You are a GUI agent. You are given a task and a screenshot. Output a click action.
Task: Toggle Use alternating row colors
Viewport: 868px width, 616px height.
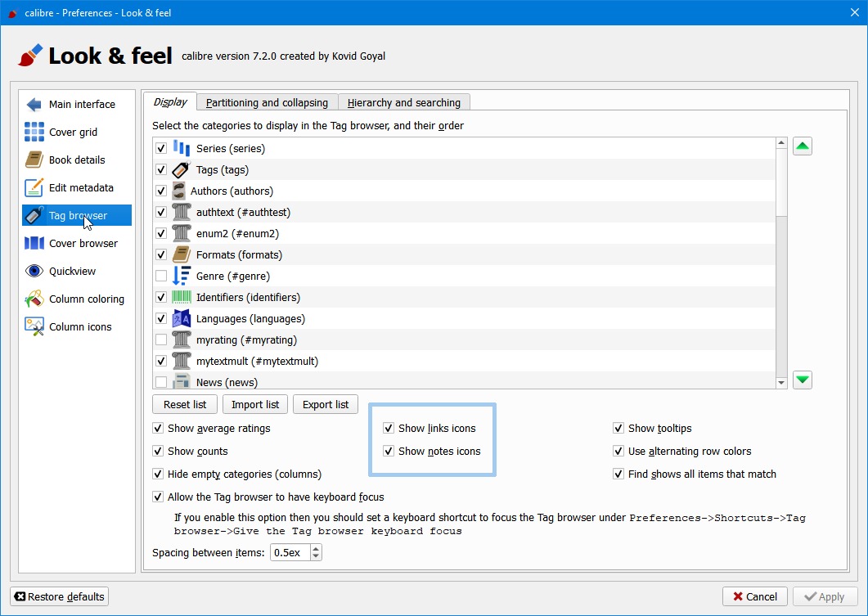[x=618, y=451]
